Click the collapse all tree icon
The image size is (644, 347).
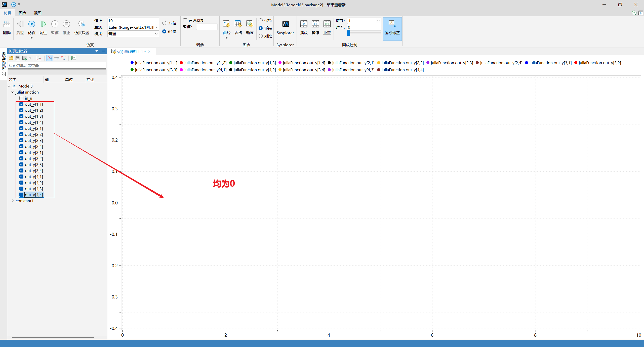pos(74,58)
